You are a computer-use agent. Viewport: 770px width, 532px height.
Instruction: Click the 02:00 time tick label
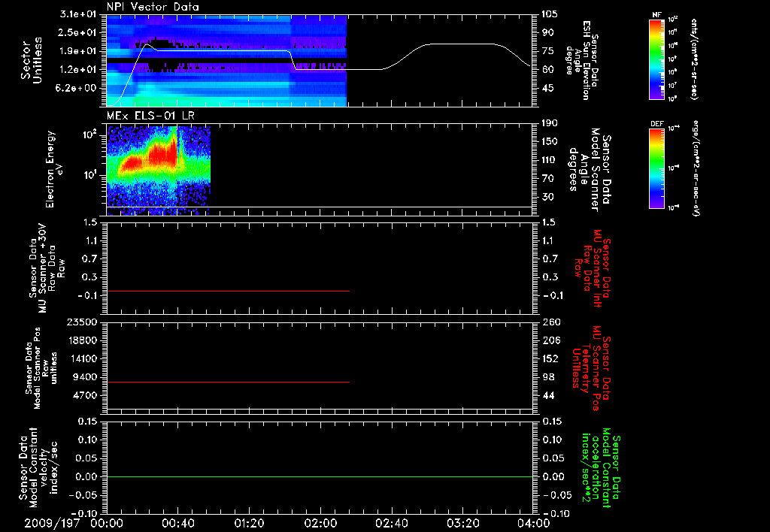(x=320, y=523)
